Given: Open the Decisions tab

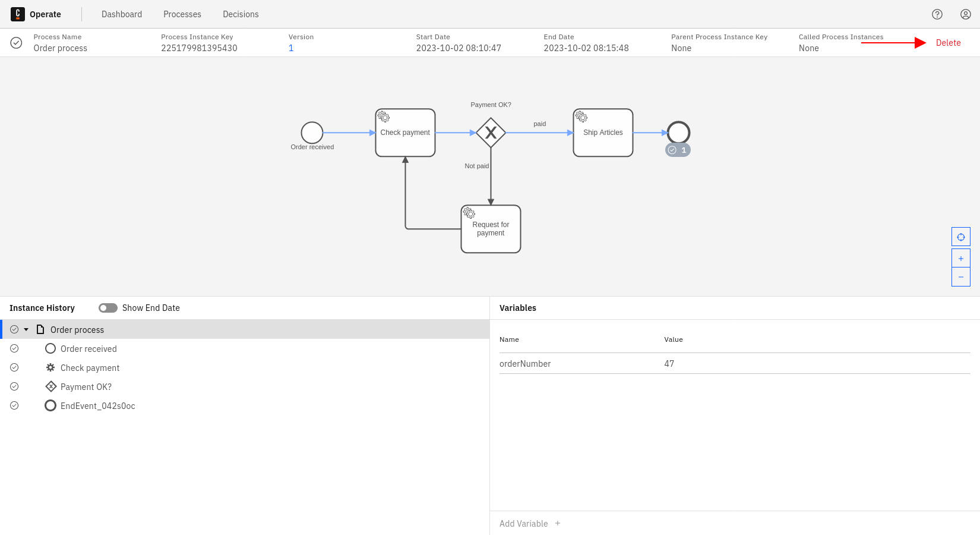Looking at the screenshot, I should (x=240, y=14).
